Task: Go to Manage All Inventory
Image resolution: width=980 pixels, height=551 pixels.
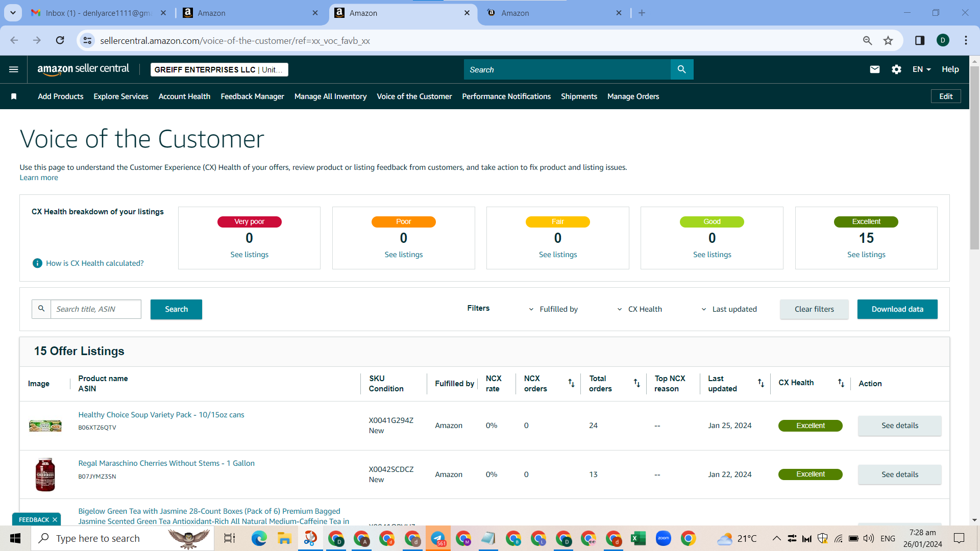Action: (330, 96)
